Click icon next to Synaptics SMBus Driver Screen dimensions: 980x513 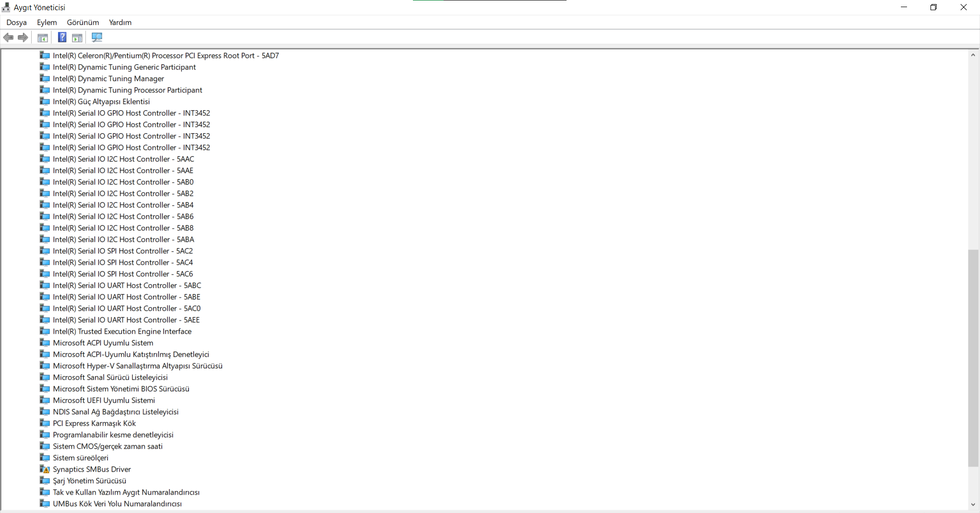tap(45, 469)
